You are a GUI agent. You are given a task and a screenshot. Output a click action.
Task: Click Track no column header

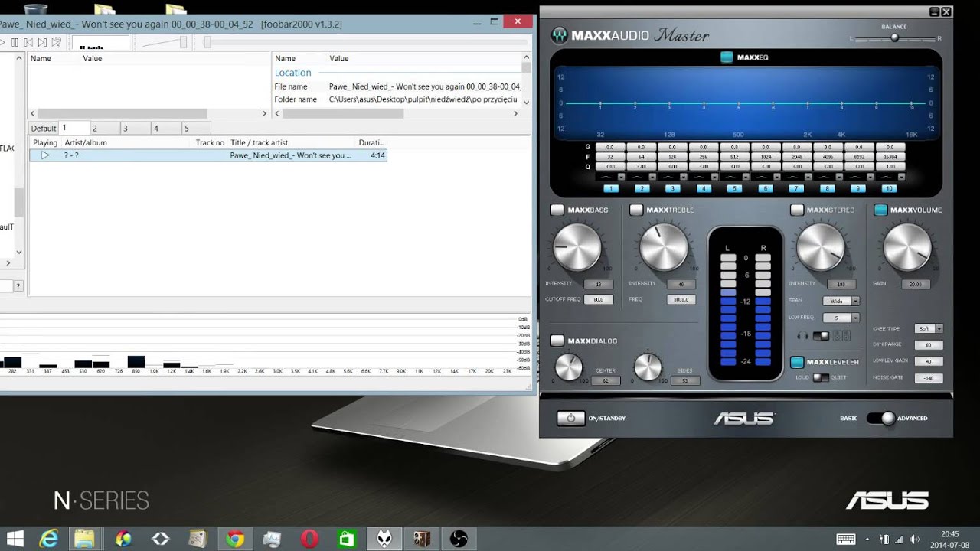point(210,142)
